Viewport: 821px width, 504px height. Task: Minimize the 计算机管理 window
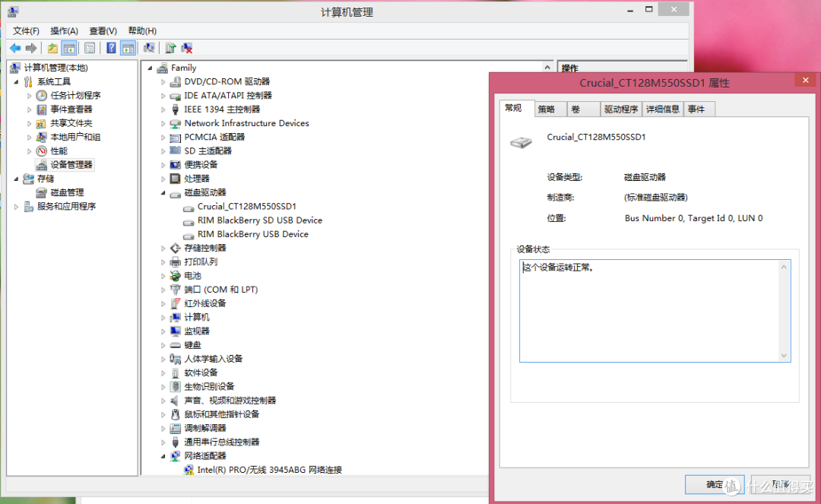tap(630, 10)
